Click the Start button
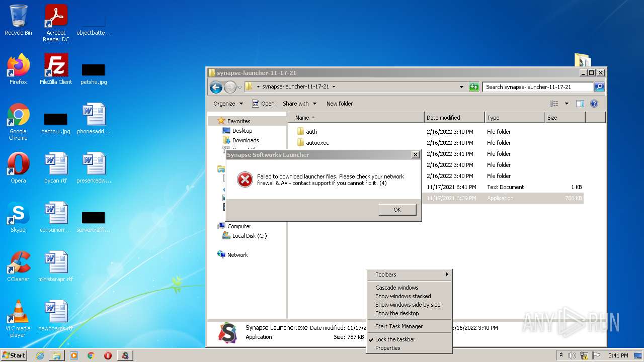 [x=14, y=355]
